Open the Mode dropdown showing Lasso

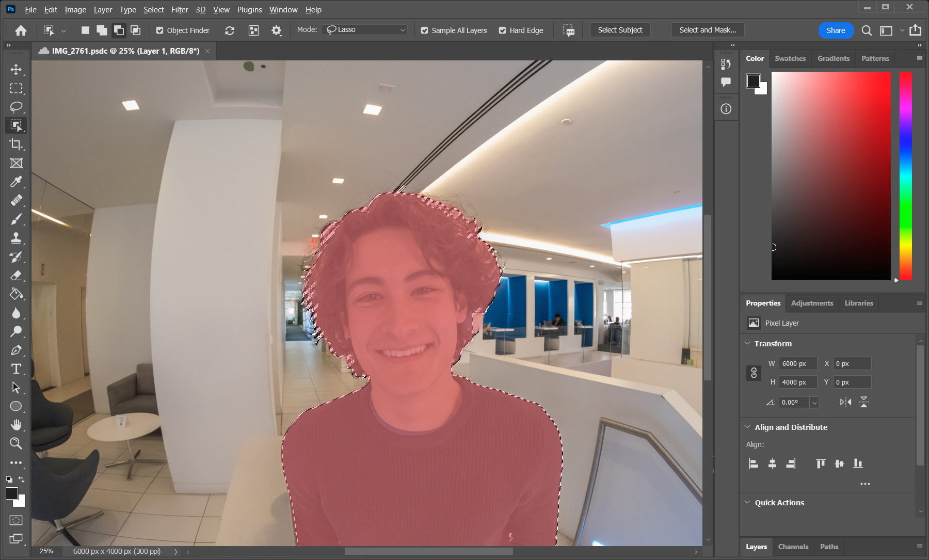pos(365,29)
